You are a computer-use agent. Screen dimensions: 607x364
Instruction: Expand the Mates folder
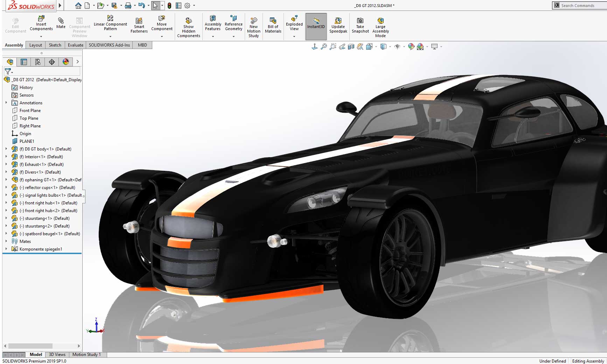(x=6, y=241)
